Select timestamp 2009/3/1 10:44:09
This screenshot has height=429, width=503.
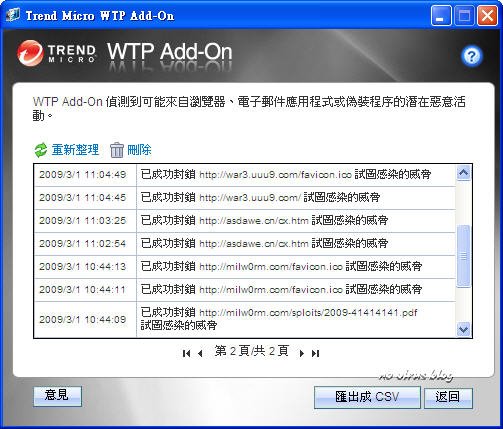coord(83,320)
